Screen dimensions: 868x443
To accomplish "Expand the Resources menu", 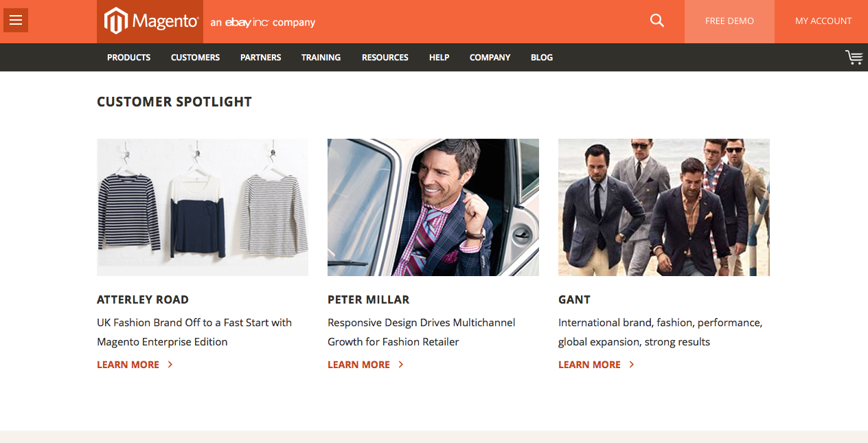I will point(385,58).
